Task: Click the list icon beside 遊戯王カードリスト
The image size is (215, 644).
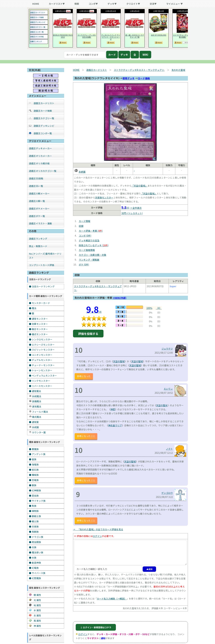Action: click(30, 103)
